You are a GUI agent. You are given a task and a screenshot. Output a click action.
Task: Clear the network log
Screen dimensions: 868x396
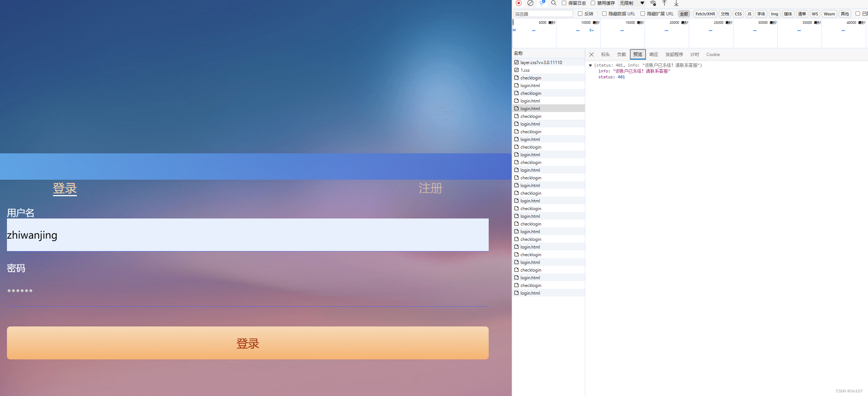tap(530, 3)
